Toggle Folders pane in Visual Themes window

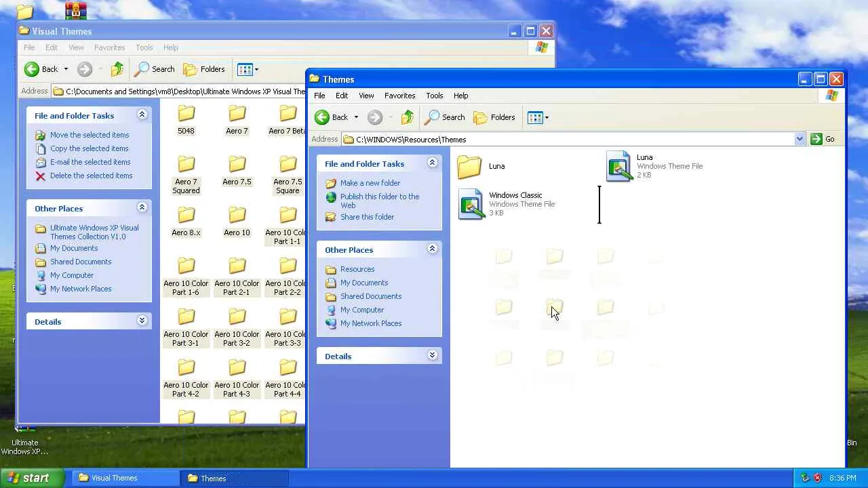[204, 69]
